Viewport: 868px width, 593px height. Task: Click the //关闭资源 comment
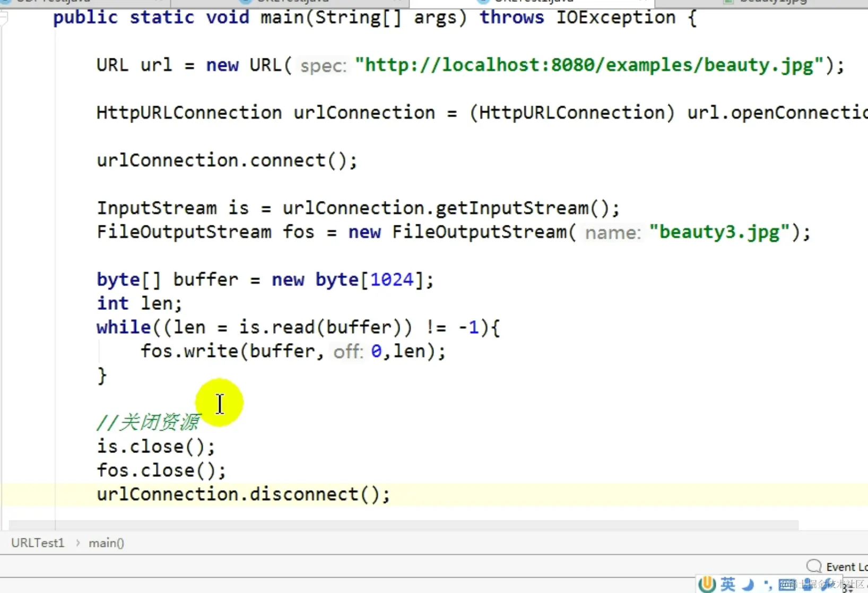148,422
